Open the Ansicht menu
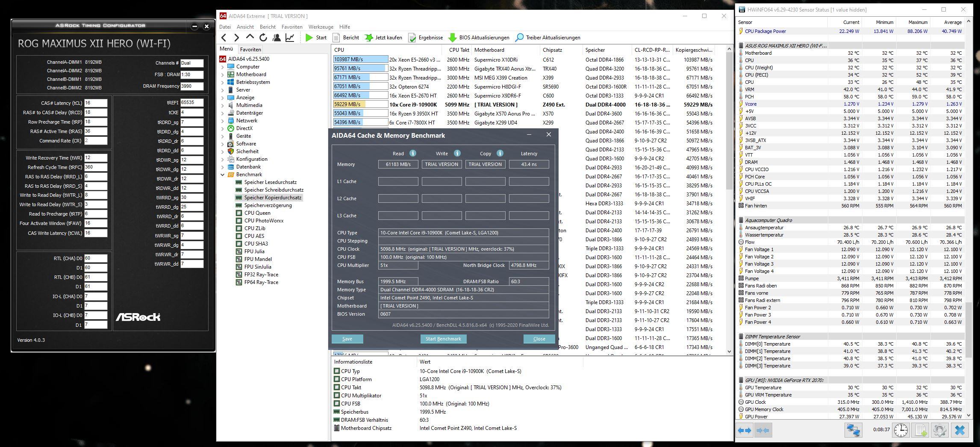 [x=245, y=27]
